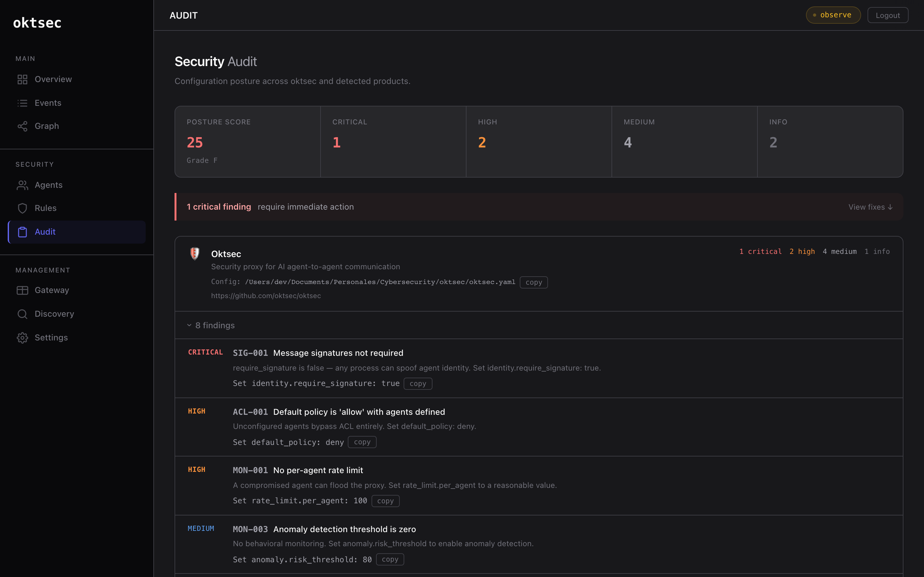The height and width of the screenshot is (577, 924).
Task: Open the Settings gear icon
Action: click(x=22, y=337)
